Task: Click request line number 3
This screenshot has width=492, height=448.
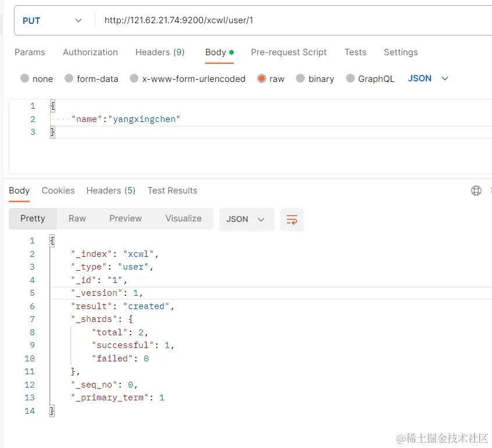Action: click(x=33, y=132)
